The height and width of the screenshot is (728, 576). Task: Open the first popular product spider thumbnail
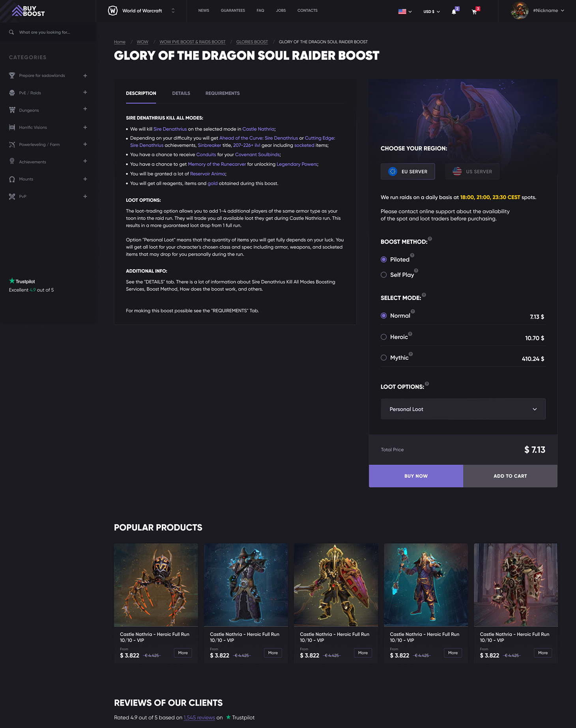click(156, 585)
